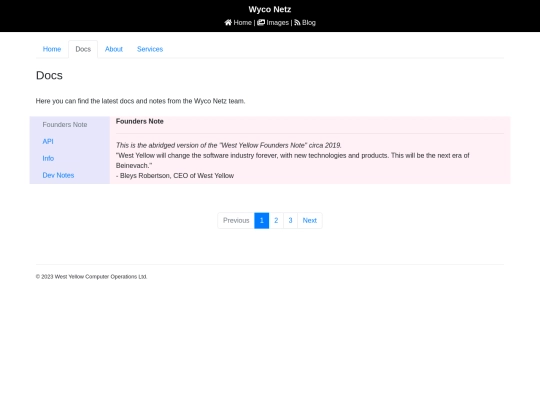Click the RSS feed icon beside Blog

click(297, 22)
